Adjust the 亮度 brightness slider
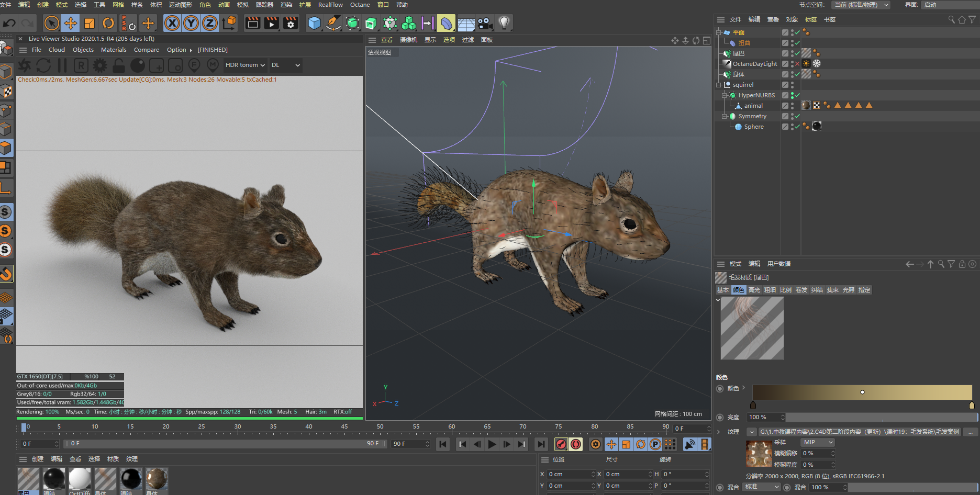 [881, 417]
